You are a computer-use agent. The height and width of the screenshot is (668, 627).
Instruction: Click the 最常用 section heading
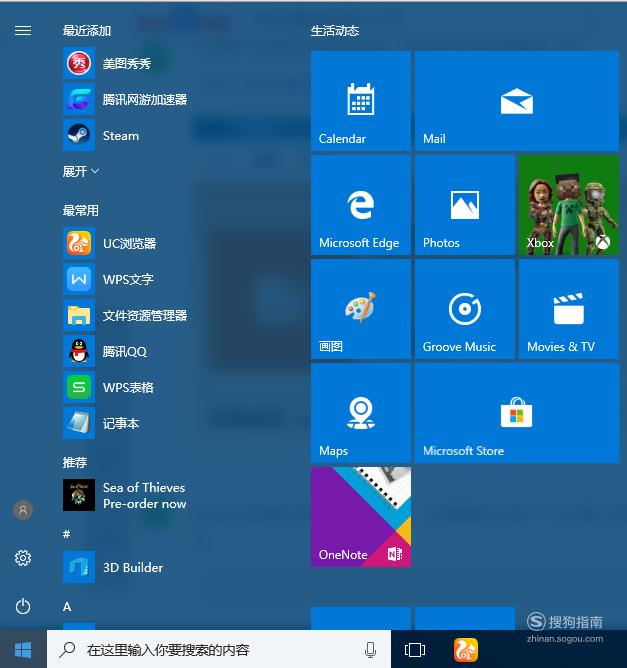point(81,210)
